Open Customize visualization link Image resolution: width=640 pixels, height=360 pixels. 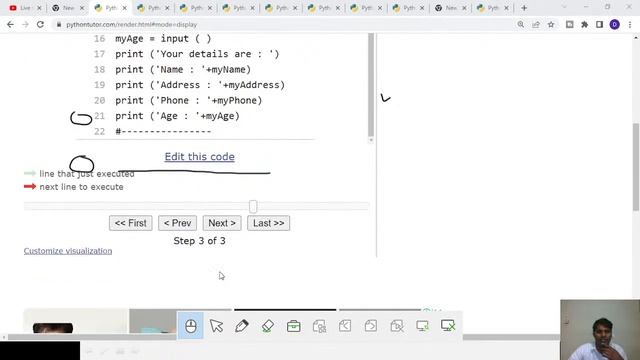click(68, 251)
